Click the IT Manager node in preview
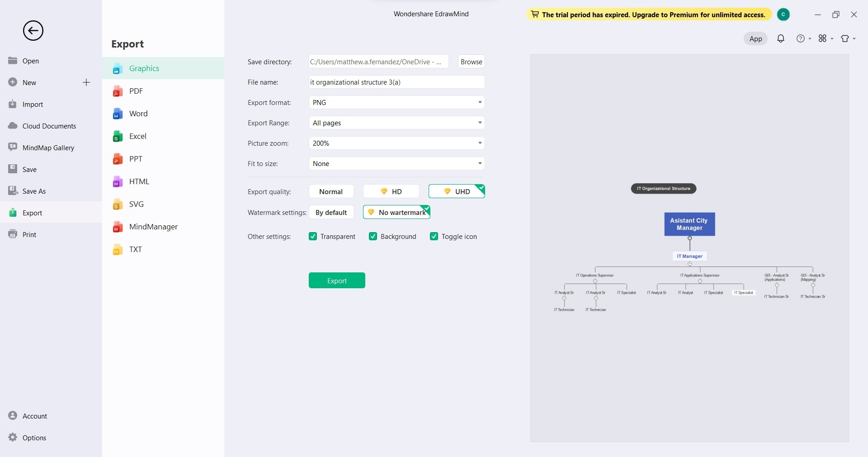Screen dimensions: 868x457 (689, 256)
